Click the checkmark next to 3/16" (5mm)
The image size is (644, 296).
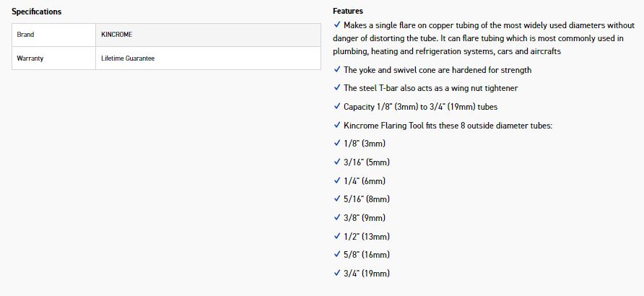(x=337, y=162)
